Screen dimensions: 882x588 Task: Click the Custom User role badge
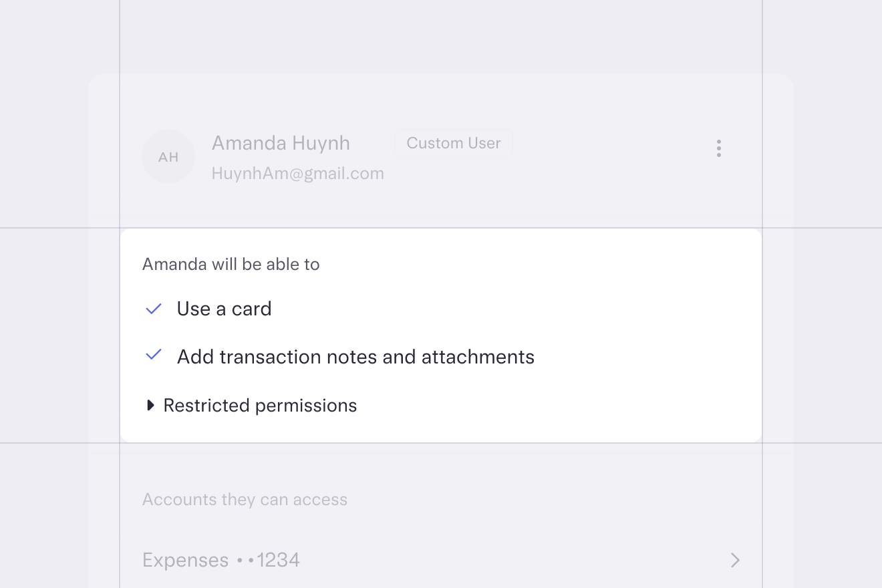[454, 143]
